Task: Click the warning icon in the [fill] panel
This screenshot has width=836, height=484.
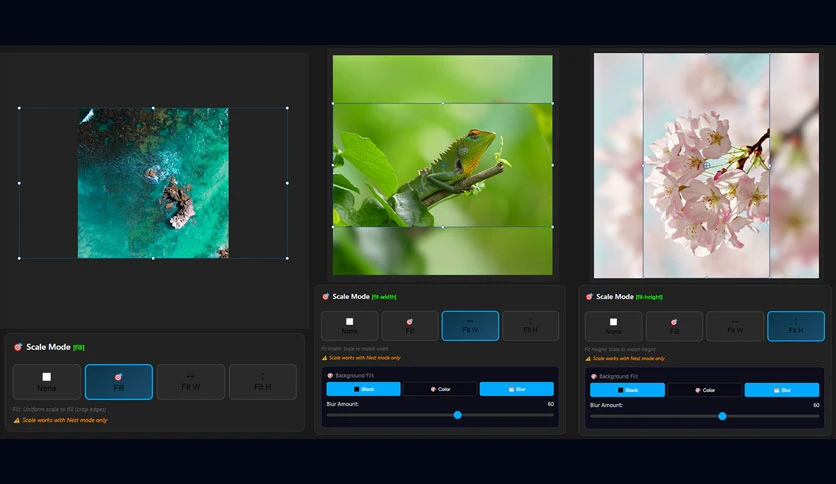Action: tap(17, 420)
